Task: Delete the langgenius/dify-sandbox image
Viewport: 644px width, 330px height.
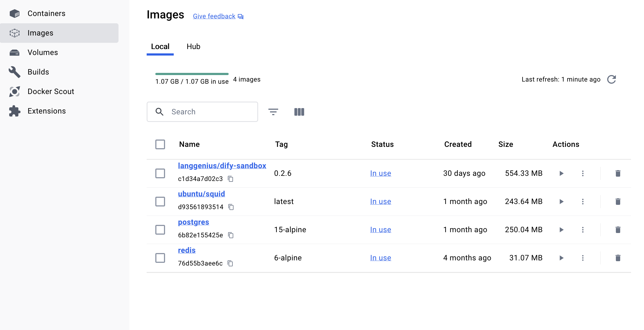Action: coord(618,173)
